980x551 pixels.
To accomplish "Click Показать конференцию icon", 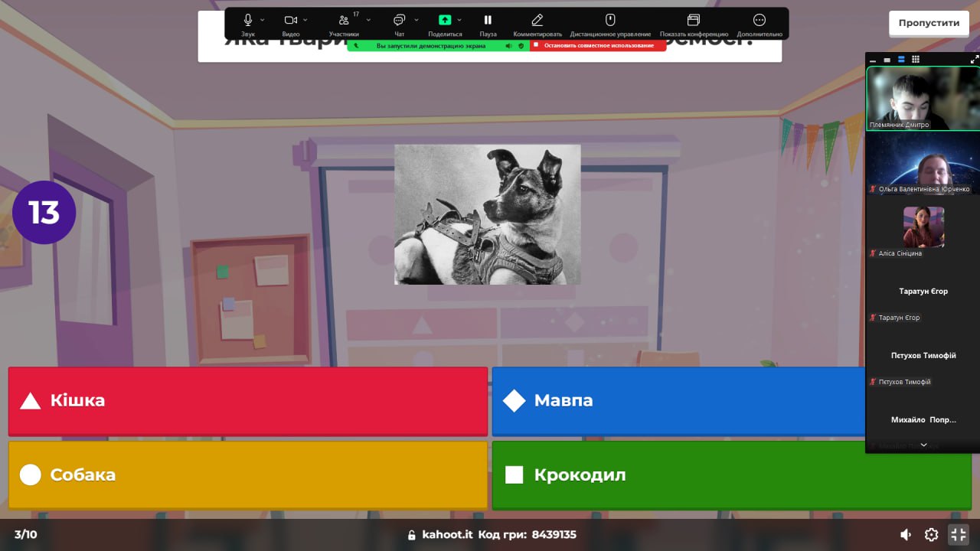I will coord(694,21).
